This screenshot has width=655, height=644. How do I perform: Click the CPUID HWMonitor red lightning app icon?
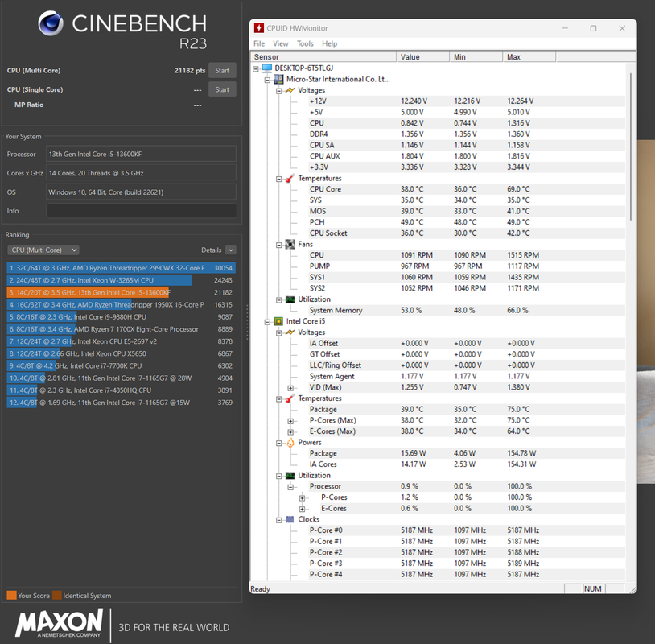258,28
